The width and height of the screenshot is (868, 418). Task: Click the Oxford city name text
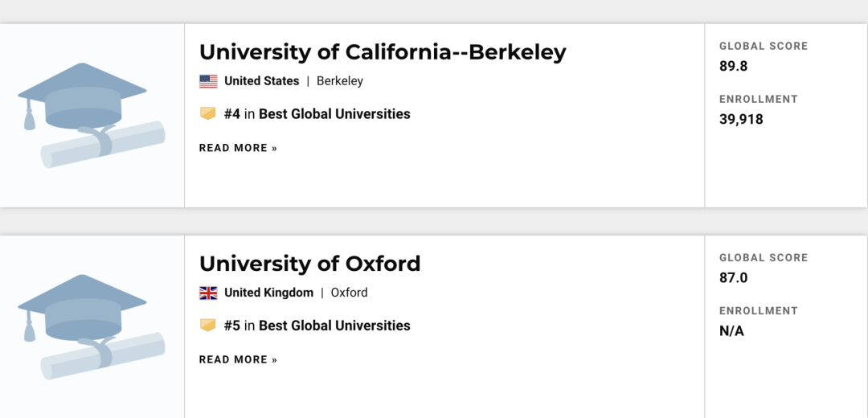pyautogui.click(x=349, y=293)
